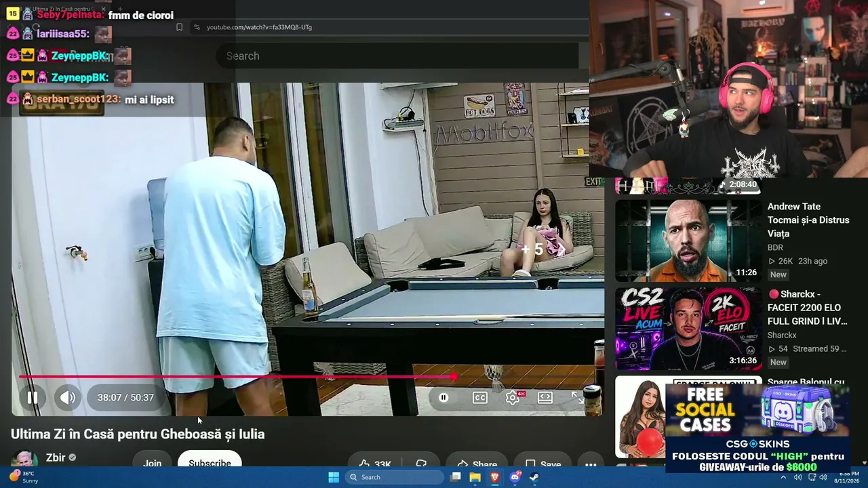The image size is (868, 488).
Task: Show hidden system tray icons
Action: coord(783,477)
